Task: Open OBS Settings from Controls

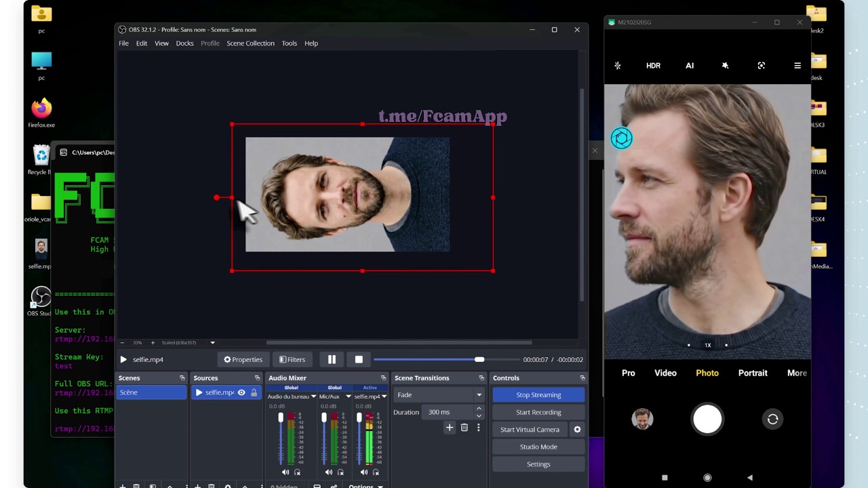Action: (538, 464)
